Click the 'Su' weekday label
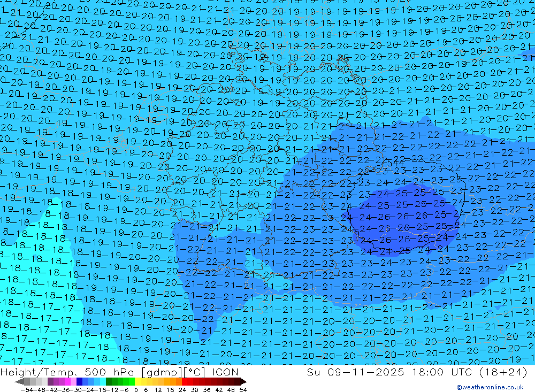 314,372
